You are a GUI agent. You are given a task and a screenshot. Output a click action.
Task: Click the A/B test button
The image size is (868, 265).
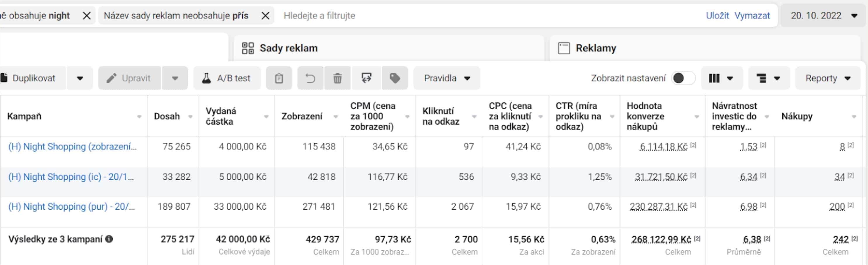[x=227, y=78]
